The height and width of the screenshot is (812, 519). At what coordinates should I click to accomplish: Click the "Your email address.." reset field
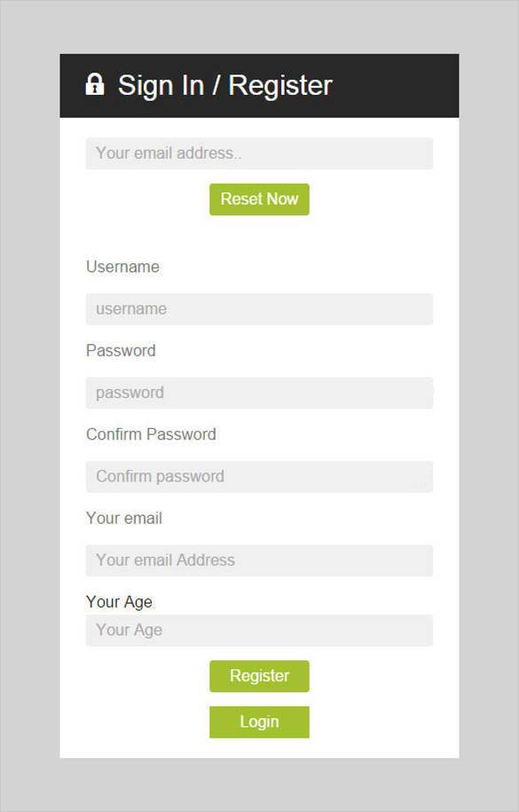[258, 152]
